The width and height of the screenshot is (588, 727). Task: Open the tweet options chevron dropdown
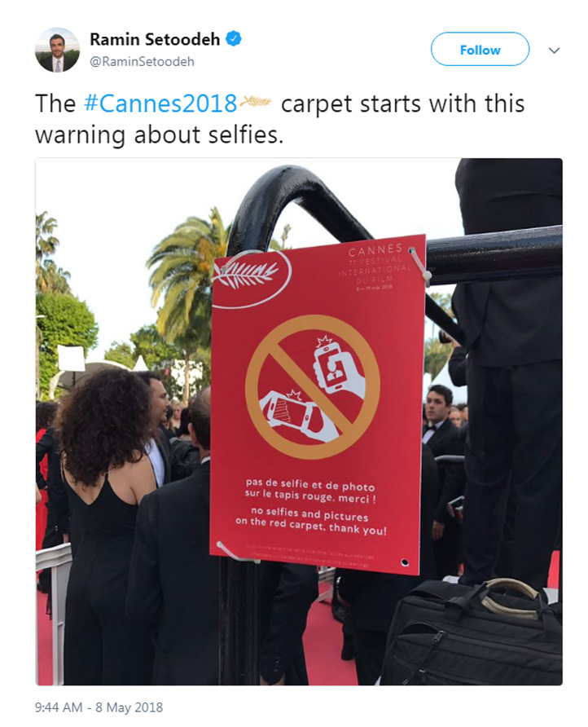pyautogui.click(x=554, y=50)
